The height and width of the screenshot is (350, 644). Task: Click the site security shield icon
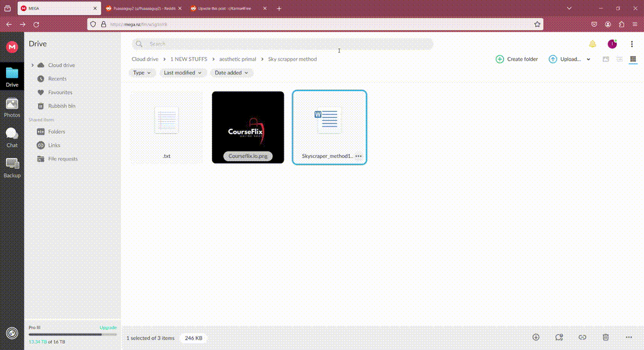click(x=93, y=25)
